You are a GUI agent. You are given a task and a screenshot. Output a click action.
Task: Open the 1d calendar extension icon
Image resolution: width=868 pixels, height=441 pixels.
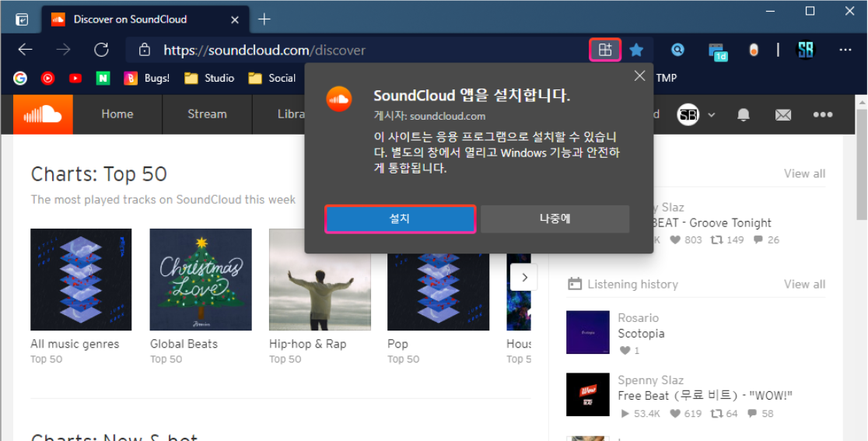coord(718,51)
